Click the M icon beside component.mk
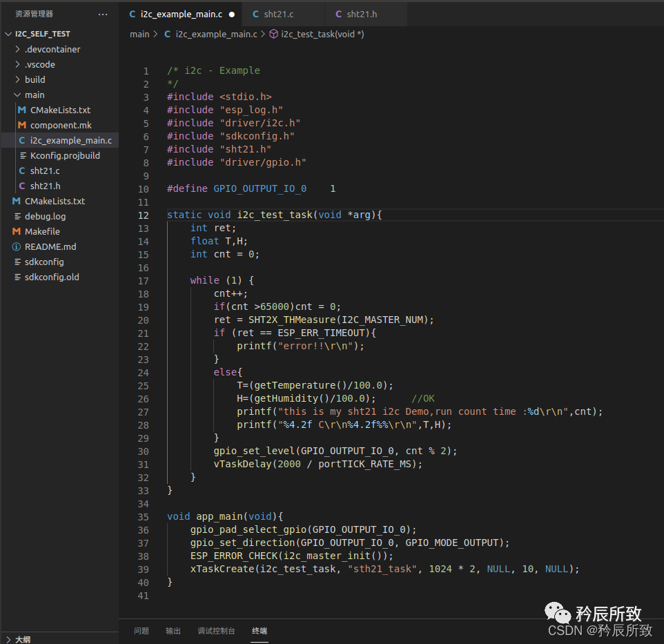 22,125
